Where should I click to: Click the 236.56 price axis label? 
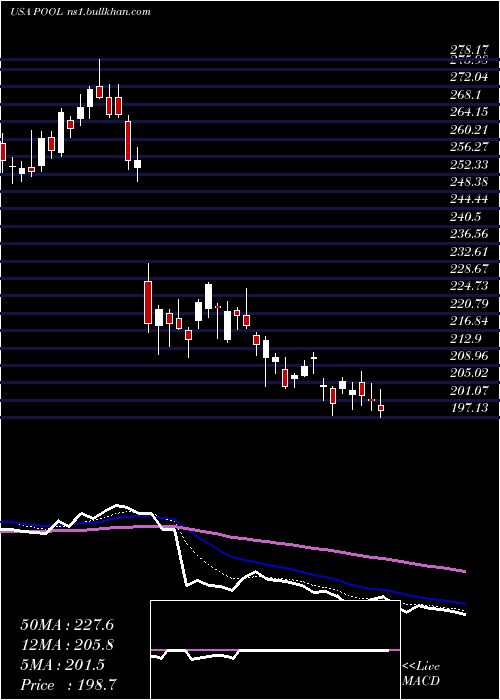tap(469, 235)
